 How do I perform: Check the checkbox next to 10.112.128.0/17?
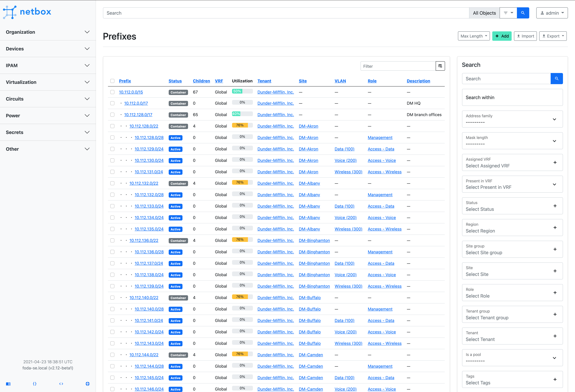pyautogui.click(x=113, y=114)
